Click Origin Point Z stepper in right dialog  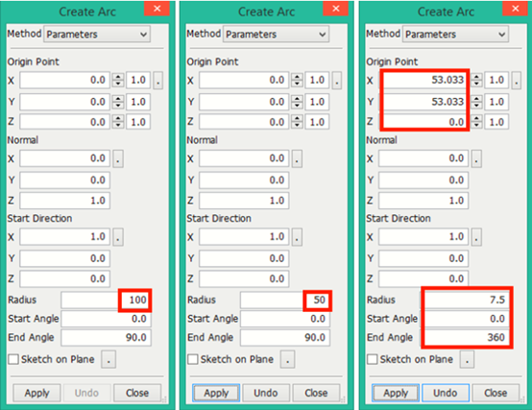coord(476,122)
